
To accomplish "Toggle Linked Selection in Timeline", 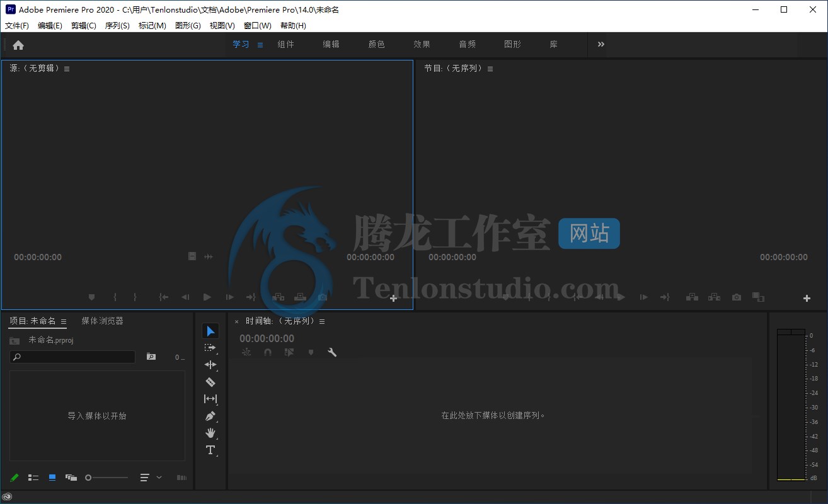I will [x=289, y=352].
